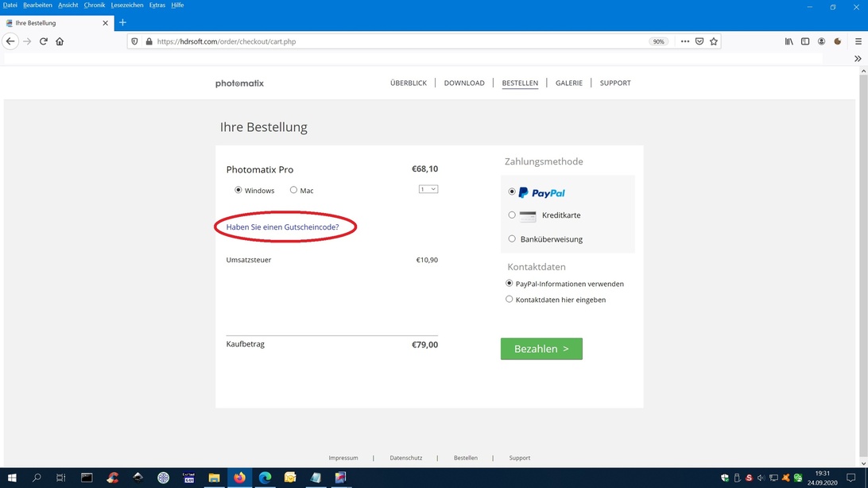Select the Mac platform option
Screen dimensions: 868x488
coord(294,191)
